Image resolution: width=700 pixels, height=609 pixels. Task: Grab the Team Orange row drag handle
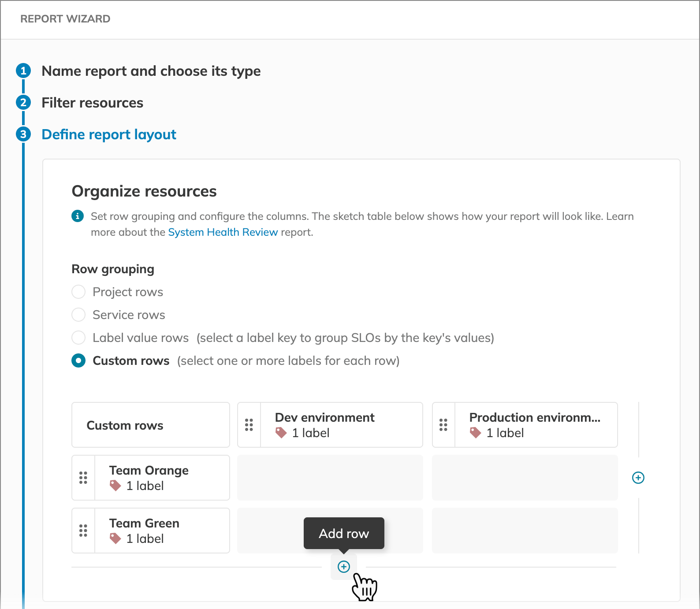[x=83, y=478]
